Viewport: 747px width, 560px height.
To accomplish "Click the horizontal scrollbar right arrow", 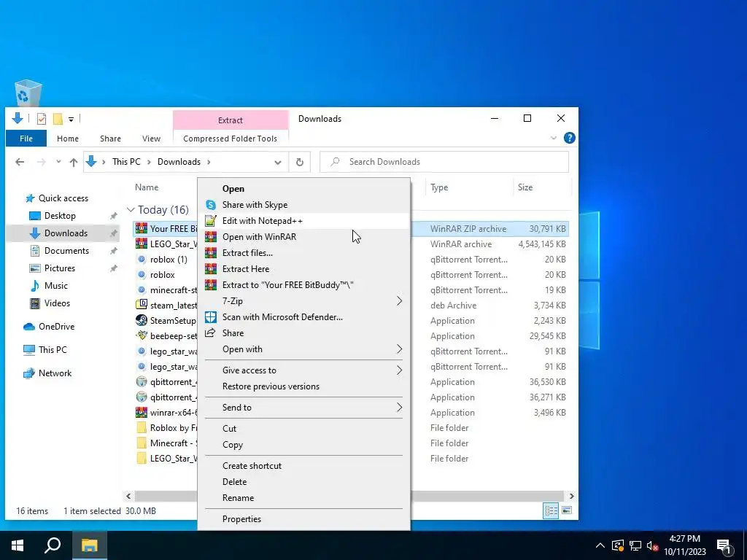I will point(572,496).
